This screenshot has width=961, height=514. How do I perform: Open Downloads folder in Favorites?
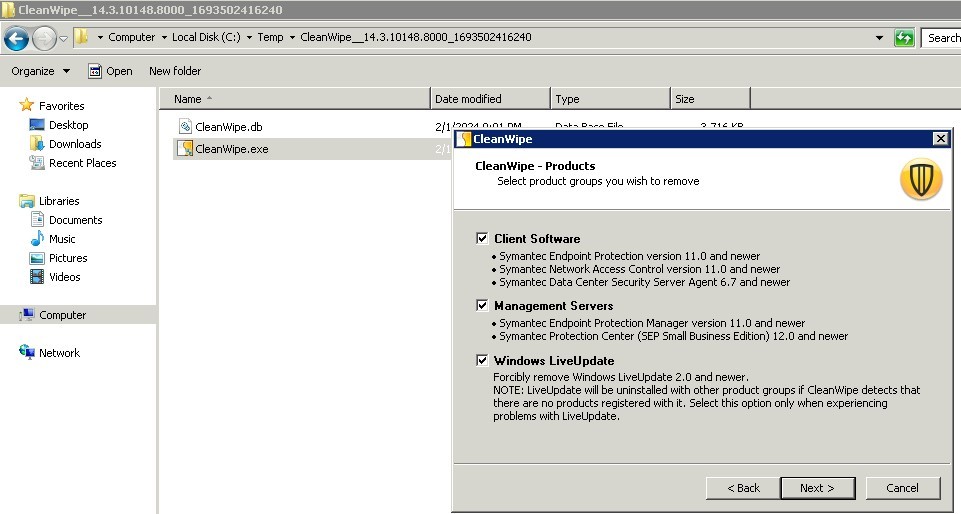click(x=75, y=144)
